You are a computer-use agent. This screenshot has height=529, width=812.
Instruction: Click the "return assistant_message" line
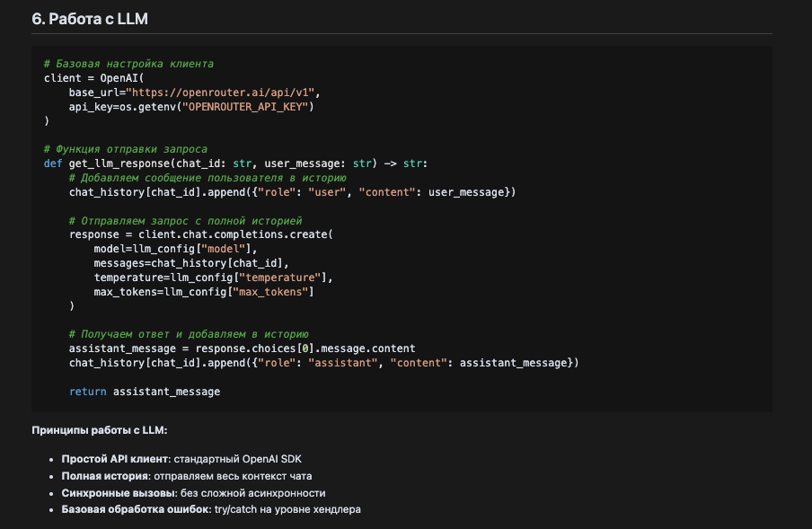click(144, 392)
